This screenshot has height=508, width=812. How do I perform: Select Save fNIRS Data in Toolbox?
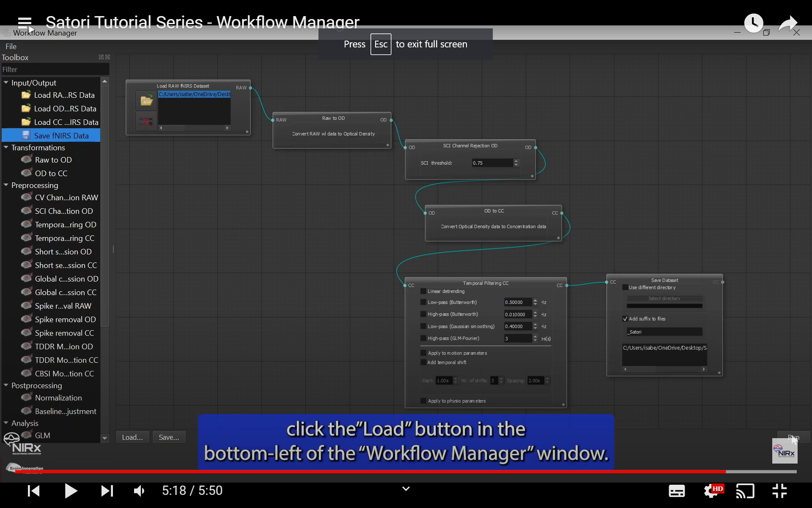tap(61, 135)
